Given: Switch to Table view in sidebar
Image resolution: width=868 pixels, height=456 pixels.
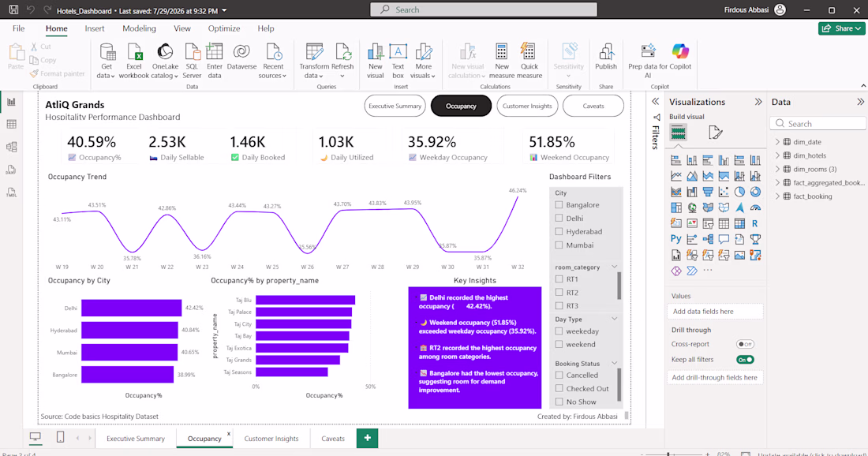Looking at the screenshot, I should click(x=11, y=125).
